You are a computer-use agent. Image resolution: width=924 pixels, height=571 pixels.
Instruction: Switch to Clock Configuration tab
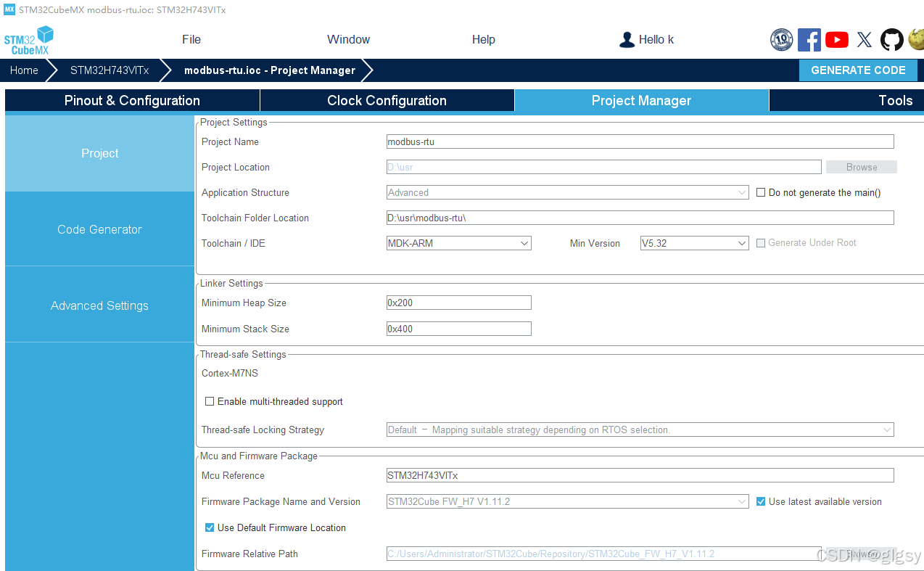pos(387,100)
